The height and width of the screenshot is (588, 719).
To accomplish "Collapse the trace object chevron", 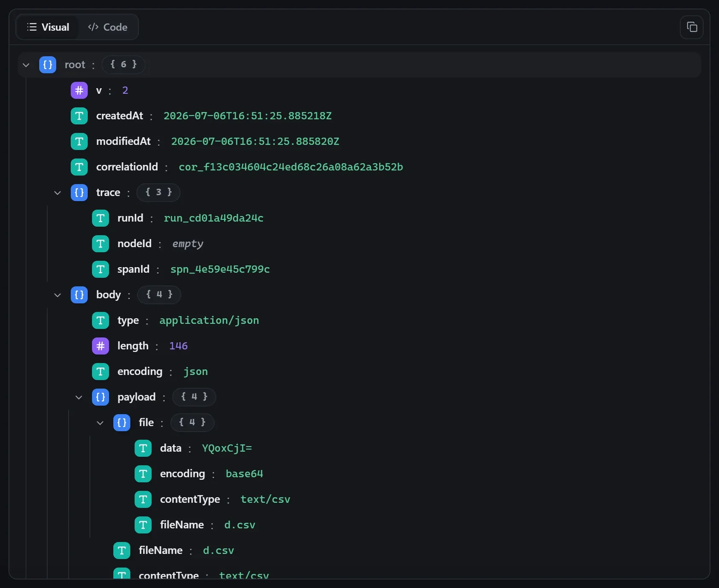I will [58, 193].
